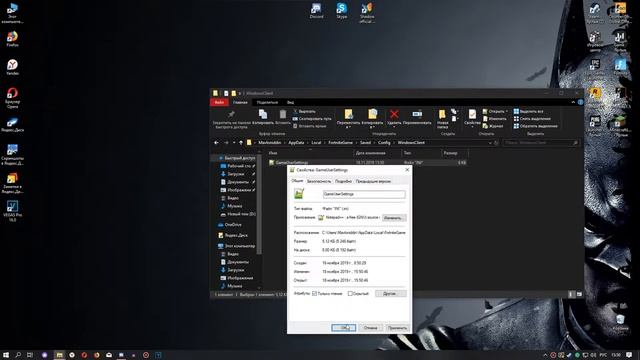
Task: Expand the address bar history dropdown chevron
Action: coord(490,143)
